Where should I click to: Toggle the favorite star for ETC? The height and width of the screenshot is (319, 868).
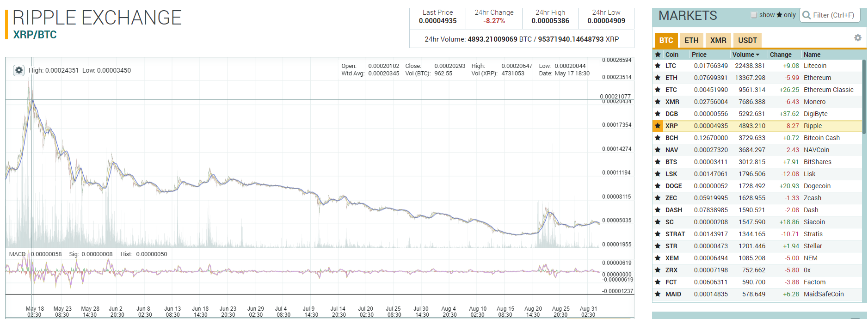pyautogui.click(x=658, y=90)
